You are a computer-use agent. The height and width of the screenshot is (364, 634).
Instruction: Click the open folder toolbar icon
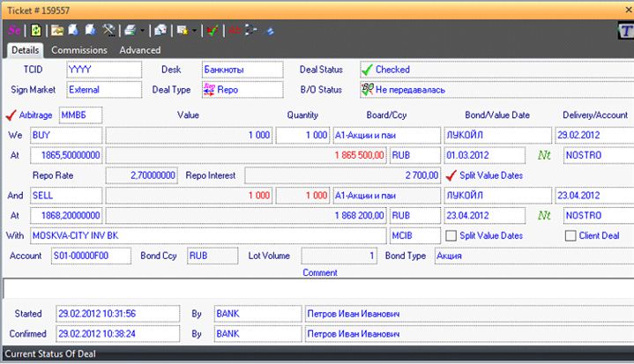point(57,31)
